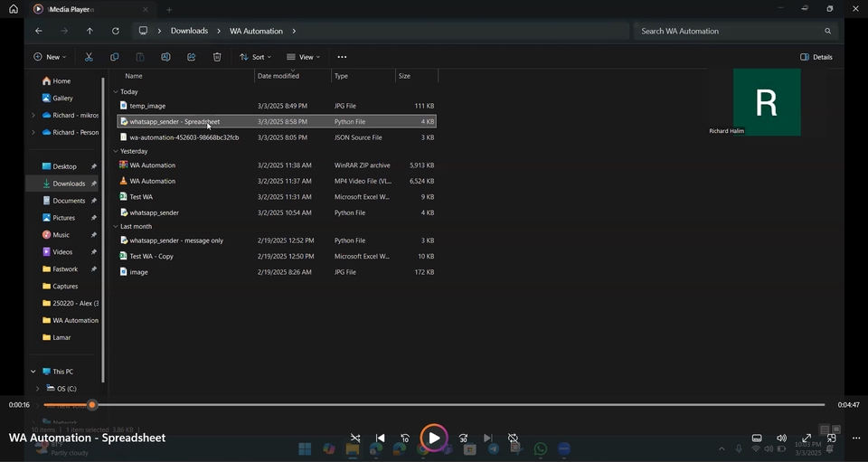
Task: Go to the previous track
Action: [380, 438]
